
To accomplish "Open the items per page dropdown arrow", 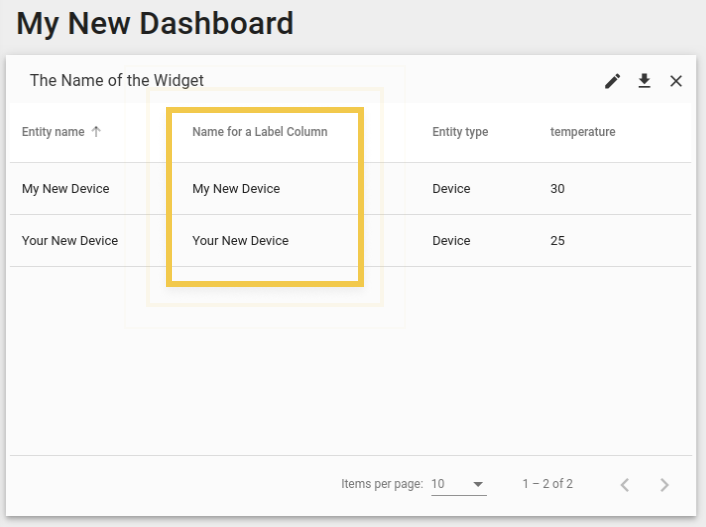I will pyautogui.click(x=478, y=484).
